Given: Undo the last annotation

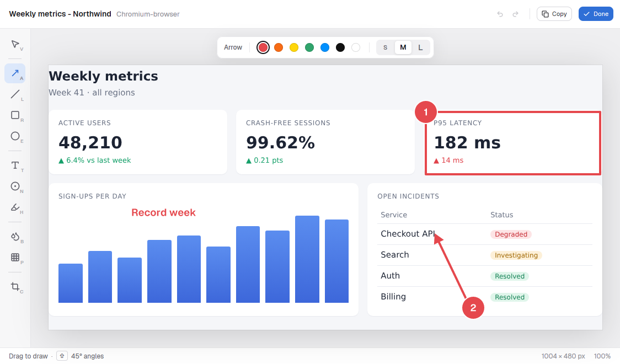Looking at the screenshot, I should click(500, 14).
